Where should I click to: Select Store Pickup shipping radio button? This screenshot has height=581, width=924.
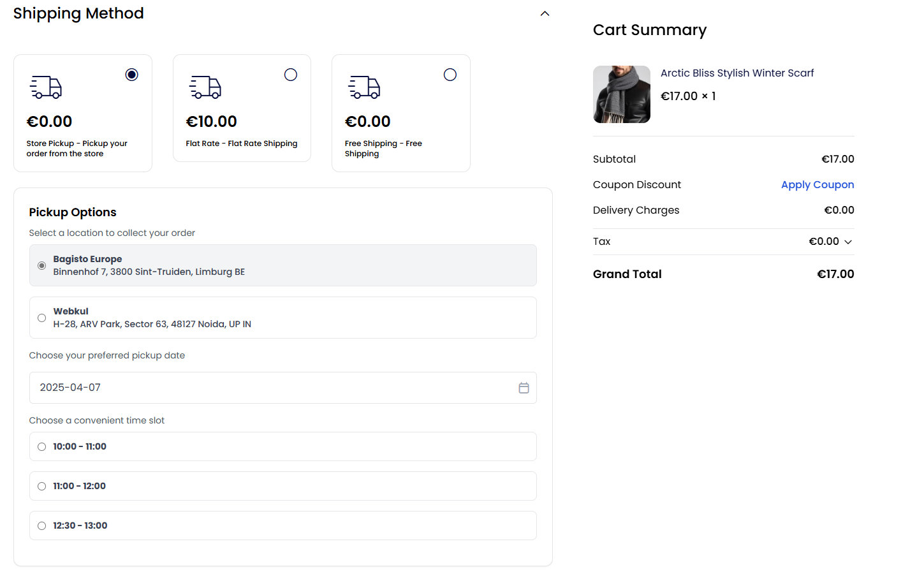coord(131,75)
